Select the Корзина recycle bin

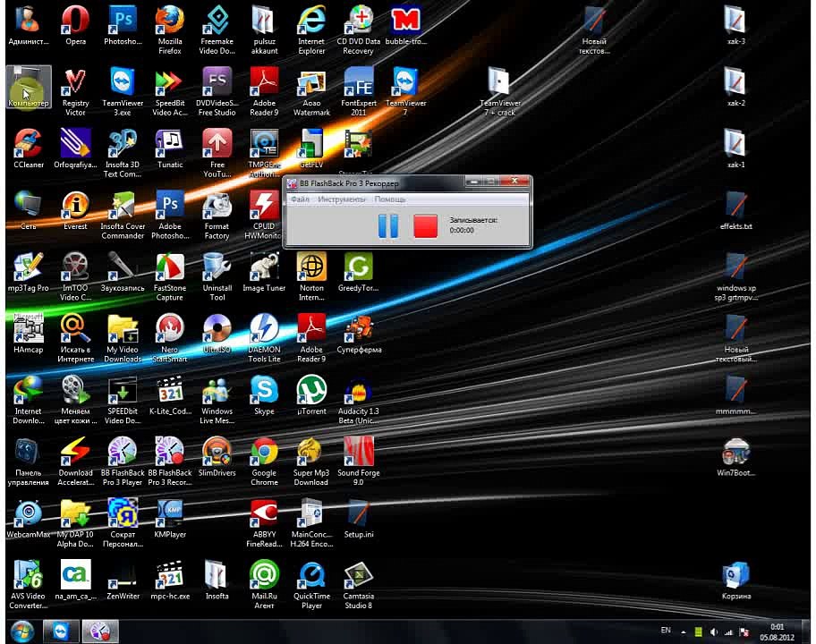tap(735, 580)
